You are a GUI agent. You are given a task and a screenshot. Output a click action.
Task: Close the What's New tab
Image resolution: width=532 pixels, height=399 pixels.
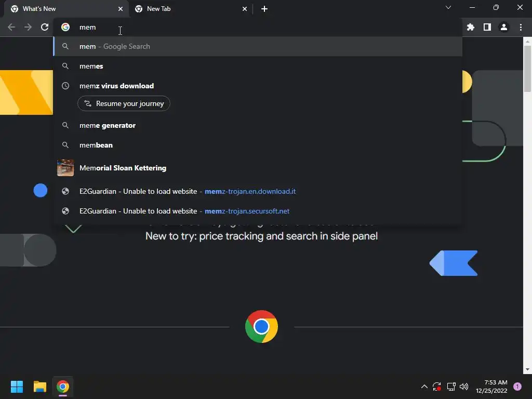[x=121, y=9]
